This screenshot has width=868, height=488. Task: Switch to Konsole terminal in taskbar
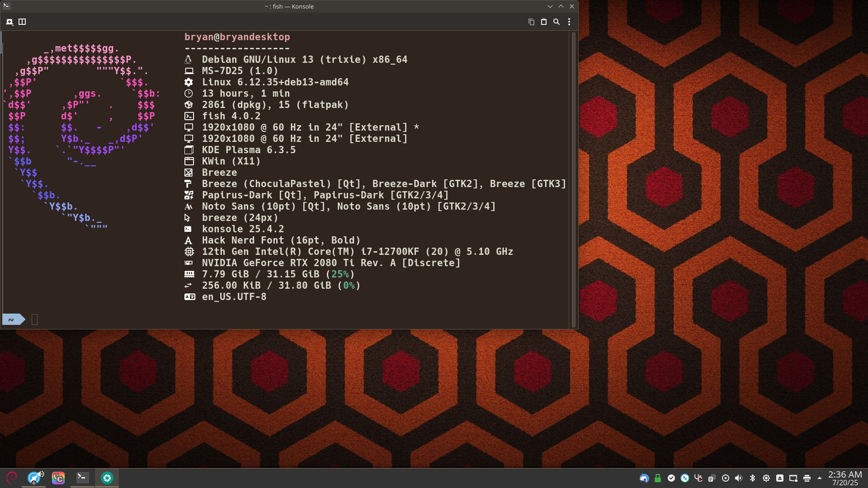tap(82, 478)
